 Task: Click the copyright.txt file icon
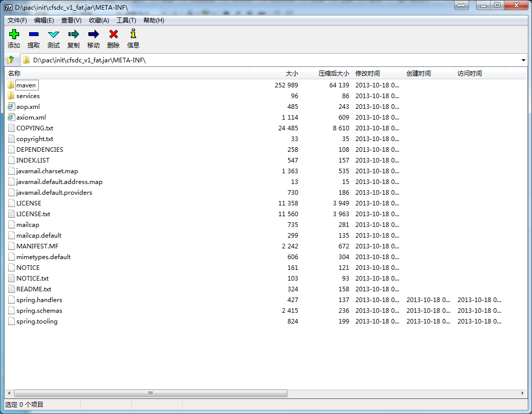[11, 139]
